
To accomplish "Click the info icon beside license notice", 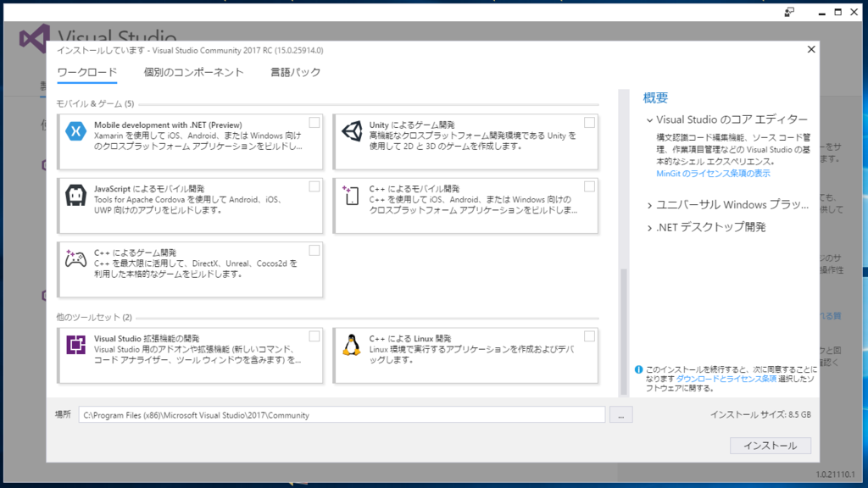I will (x=638, y=369).
